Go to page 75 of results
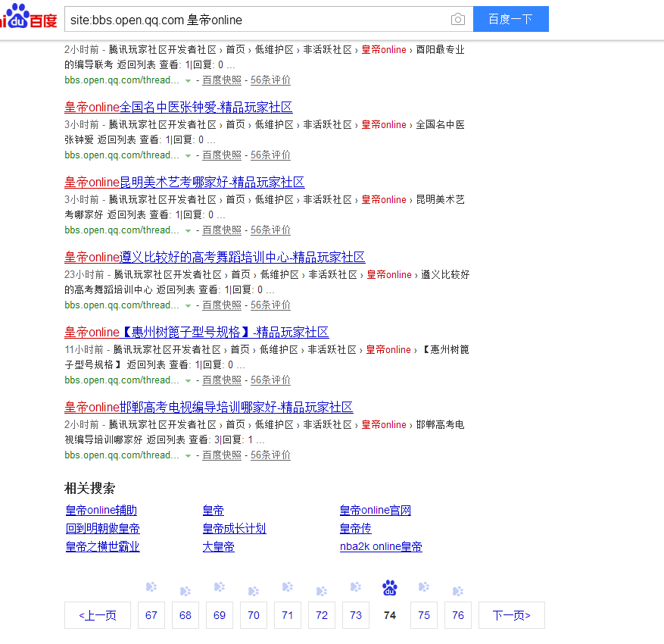Image resolution: width=664 pixels, height=644 pixels. [424, 615]
